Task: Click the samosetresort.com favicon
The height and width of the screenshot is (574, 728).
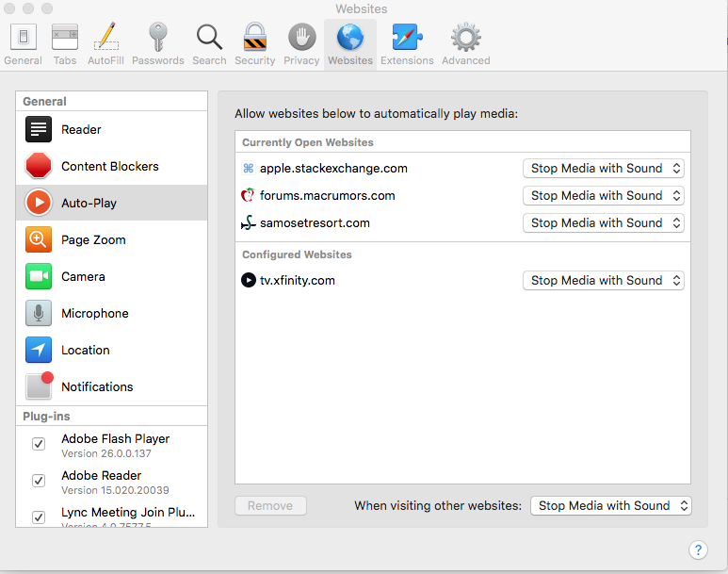Action: click(x=249, y=222)
